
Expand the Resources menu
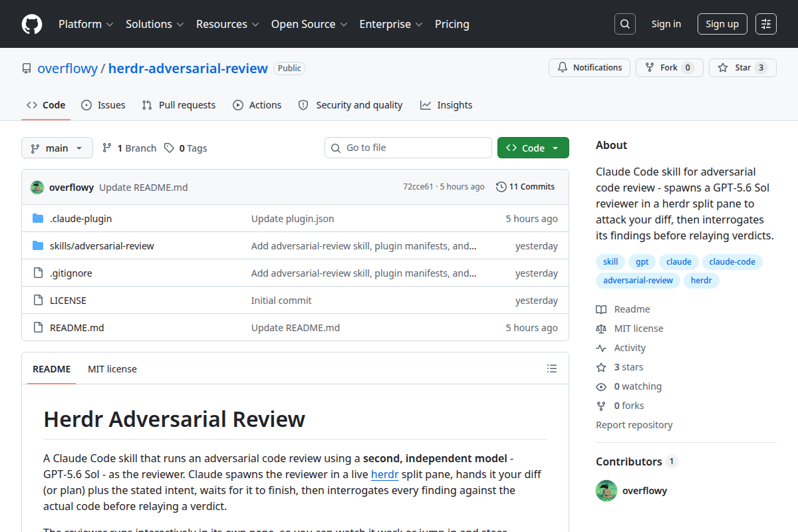pyautogui.click(x=227, y=24)
